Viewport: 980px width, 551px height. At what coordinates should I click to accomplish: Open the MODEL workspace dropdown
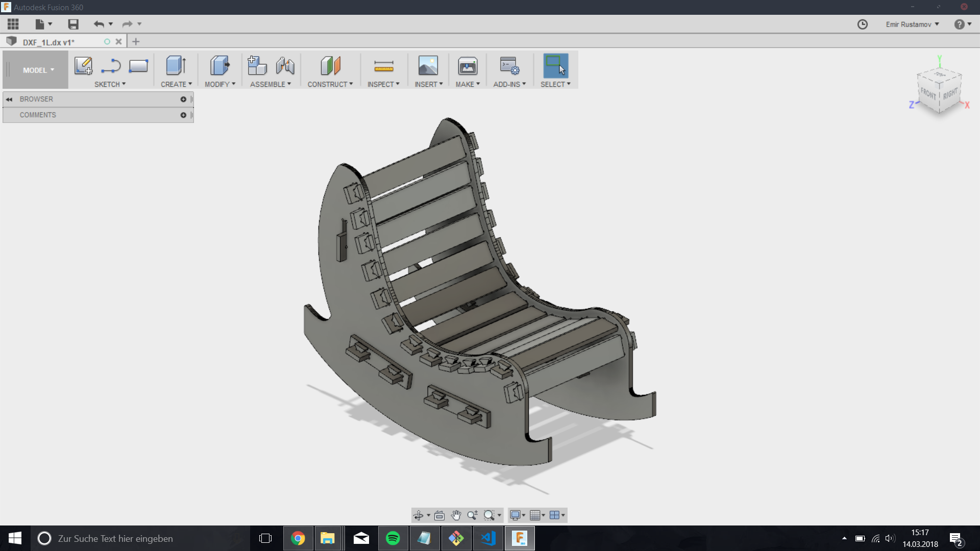[38, 70]
